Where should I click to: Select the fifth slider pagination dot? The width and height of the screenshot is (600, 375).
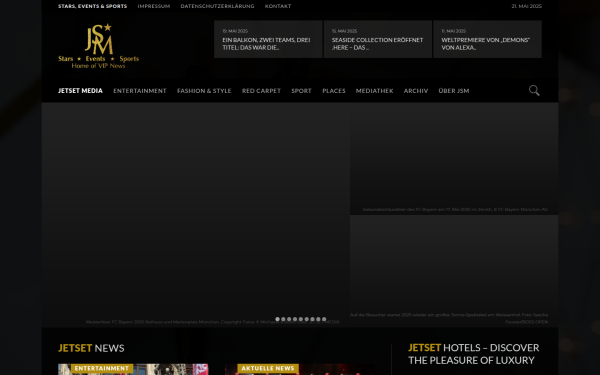[301, 319]
